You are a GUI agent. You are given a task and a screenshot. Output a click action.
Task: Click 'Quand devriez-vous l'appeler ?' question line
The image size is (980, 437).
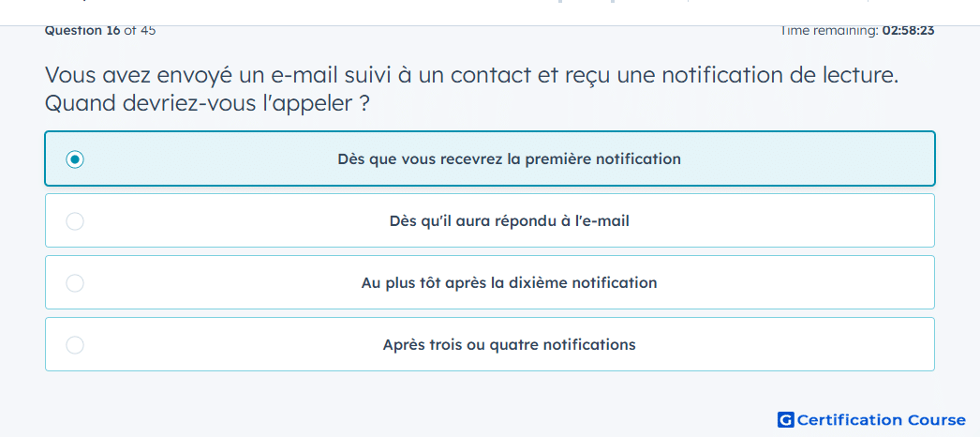207,104
